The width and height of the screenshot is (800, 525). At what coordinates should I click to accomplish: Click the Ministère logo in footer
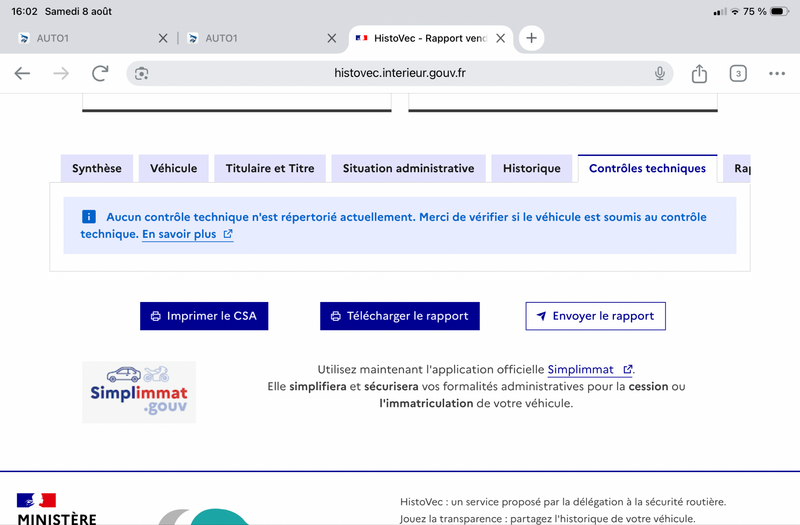click(57, 509)
